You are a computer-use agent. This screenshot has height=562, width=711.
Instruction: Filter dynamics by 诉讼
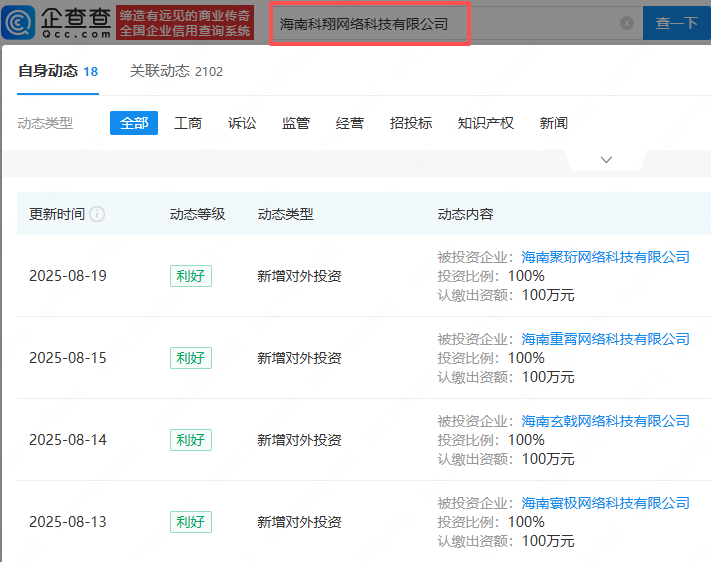(242, 123)
